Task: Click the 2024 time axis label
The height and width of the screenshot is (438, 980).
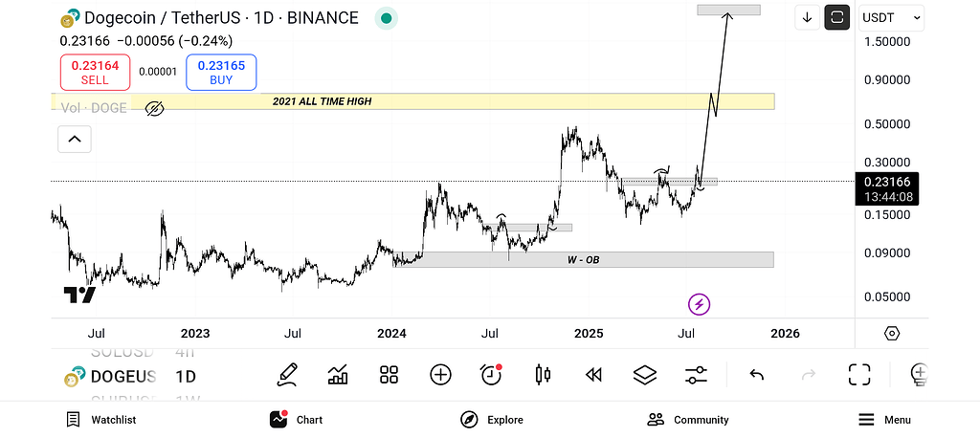Action: click(391, 334)
